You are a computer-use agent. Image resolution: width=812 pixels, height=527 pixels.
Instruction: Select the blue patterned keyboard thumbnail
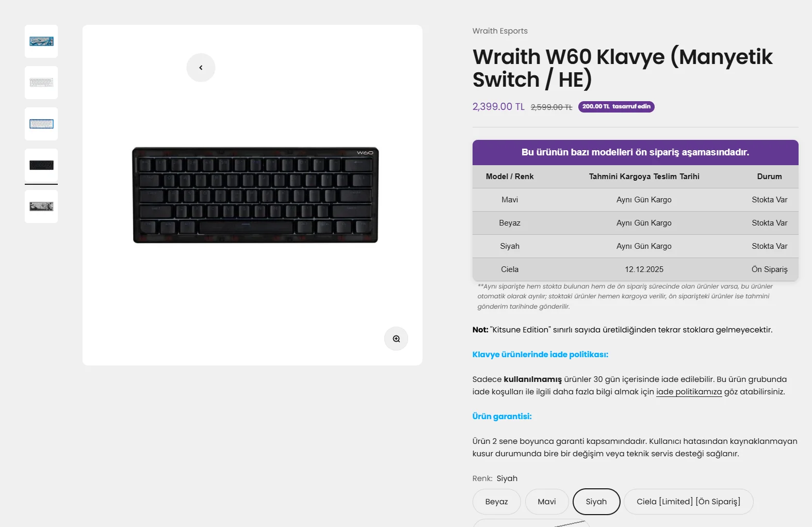click(41, 41)
